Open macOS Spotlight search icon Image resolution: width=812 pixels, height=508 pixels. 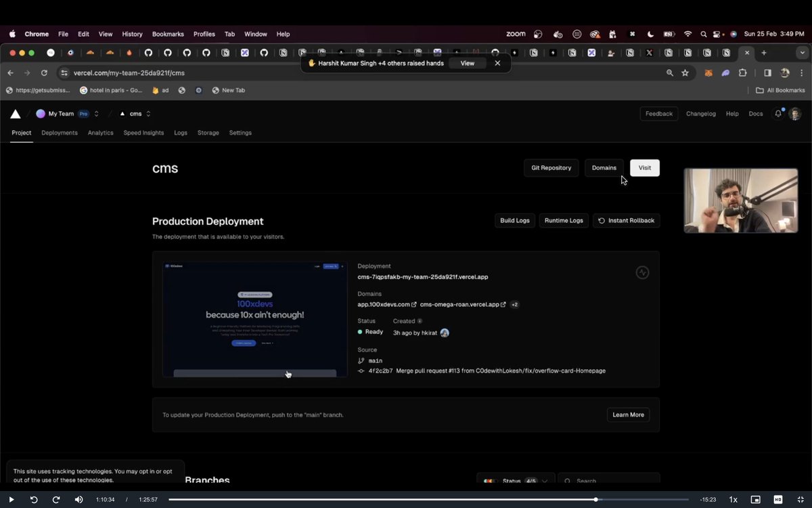coord(704,34)
